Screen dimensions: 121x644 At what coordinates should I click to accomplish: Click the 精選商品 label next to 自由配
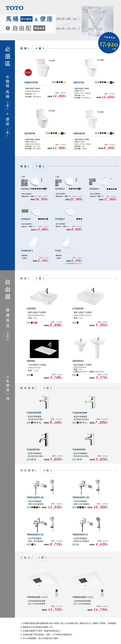(39, 28)
